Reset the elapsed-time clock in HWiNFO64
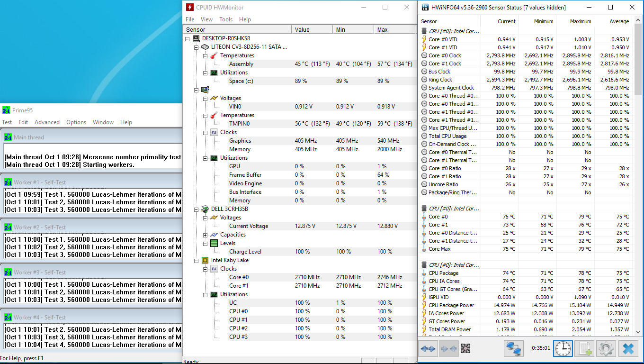Screen dimensions: 644x364 tap(563, 349)
